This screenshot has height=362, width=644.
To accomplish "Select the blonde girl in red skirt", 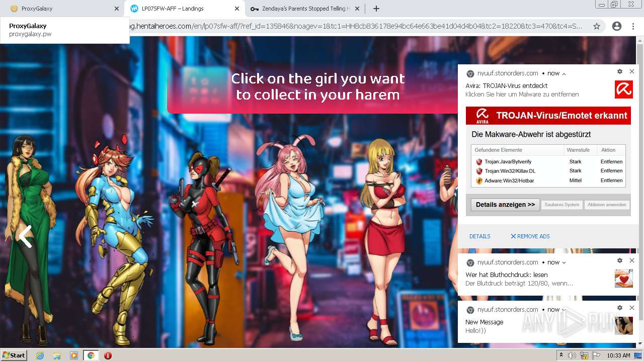I will [385, 241].
